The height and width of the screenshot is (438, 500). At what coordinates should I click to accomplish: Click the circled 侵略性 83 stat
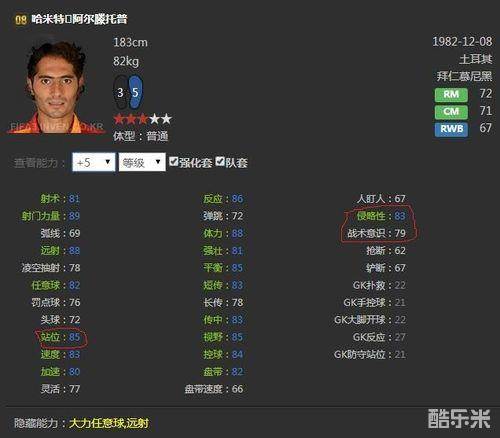click(381, 216)
